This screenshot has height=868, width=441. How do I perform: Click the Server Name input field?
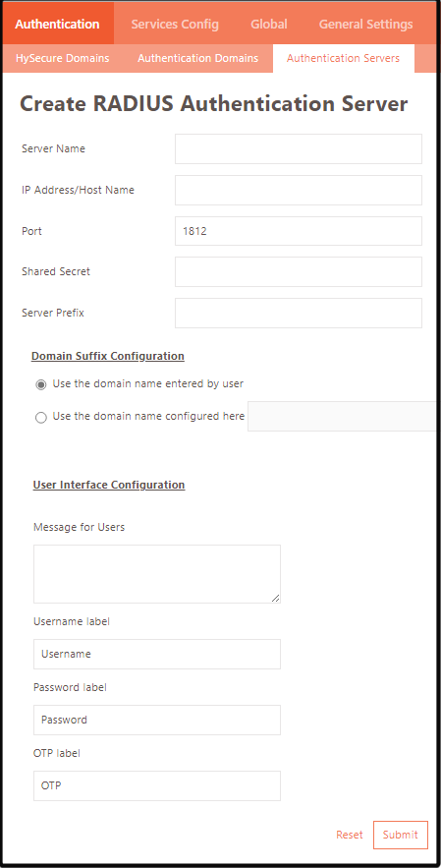[x=299, y=148]
